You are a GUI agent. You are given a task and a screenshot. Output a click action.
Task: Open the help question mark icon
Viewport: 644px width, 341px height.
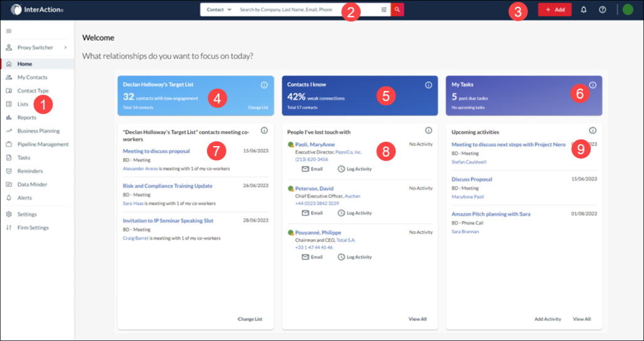click(x=602, y=10)
